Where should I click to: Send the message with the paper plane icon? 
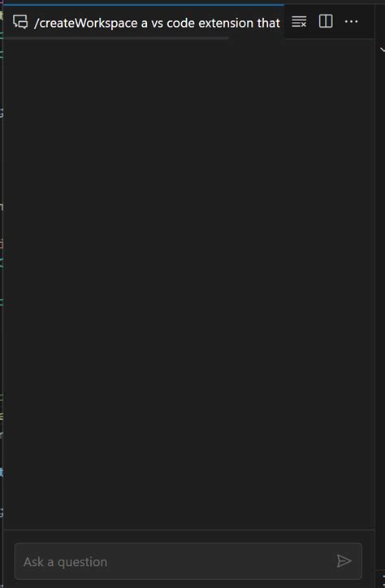[x=344, y=561]
